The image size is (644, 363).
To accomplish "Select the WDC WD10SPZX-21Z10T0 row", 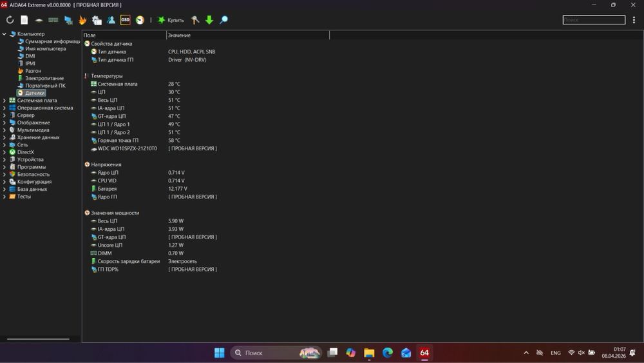I will click(x=154, y=148).
